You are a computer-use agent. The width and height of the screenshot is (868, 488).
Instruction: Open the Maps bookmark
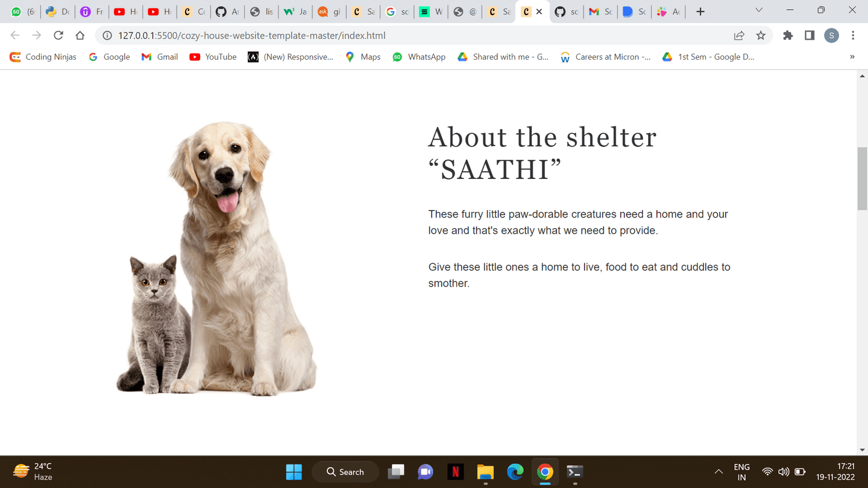pos(363,57)
